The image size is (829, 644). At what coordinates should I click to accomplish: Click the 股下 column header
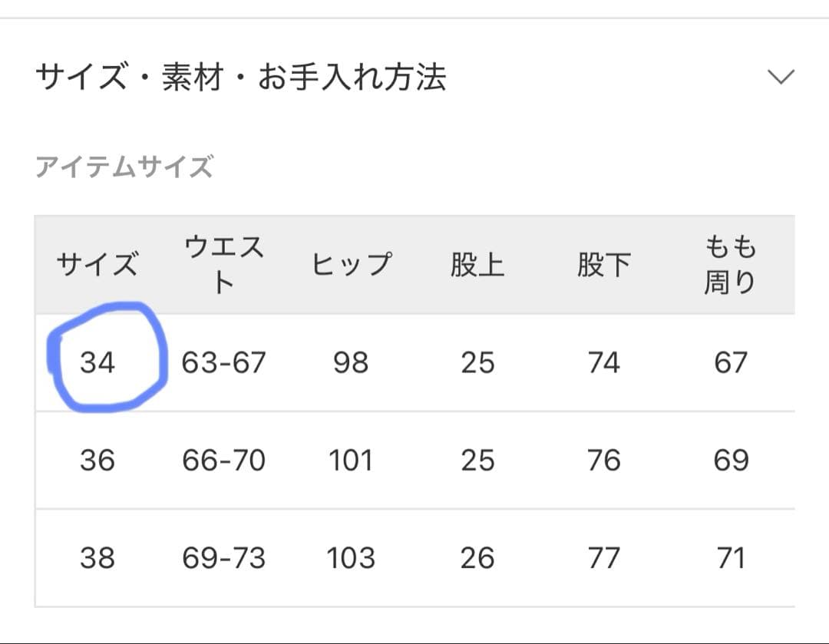click(x=603, y=265)
